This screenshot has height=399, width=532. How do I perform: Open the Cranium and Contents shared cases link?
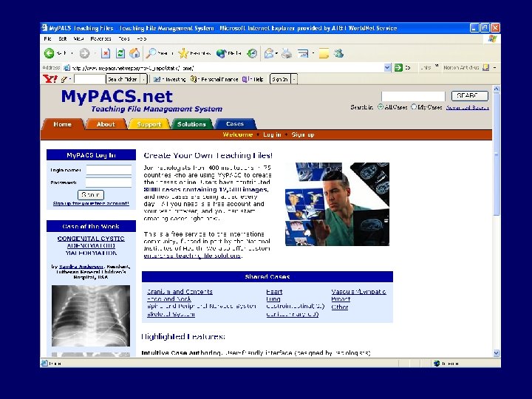180,291
